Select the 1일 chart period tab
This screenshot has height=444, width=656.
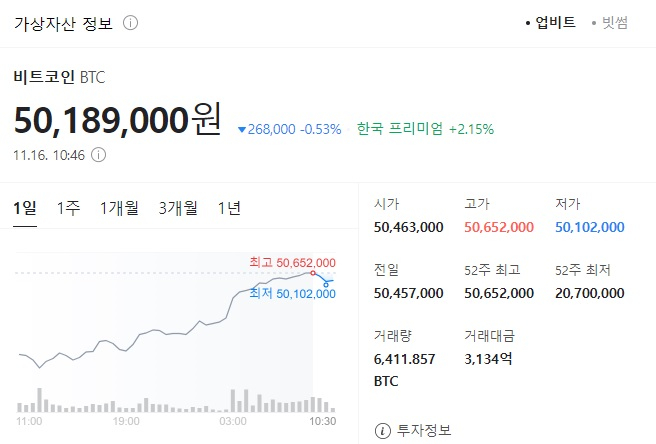25,208
